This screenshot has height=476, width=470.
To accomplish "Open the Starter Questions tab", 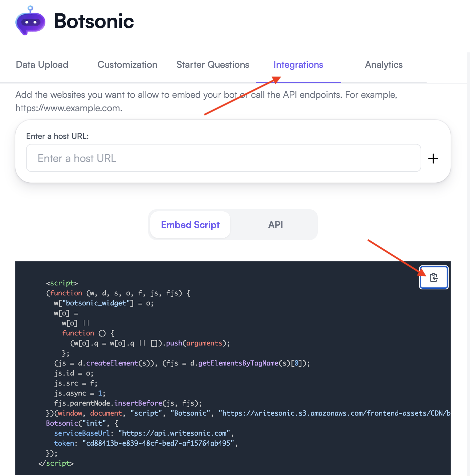I will pyautogui.click(x=213, y=65).
